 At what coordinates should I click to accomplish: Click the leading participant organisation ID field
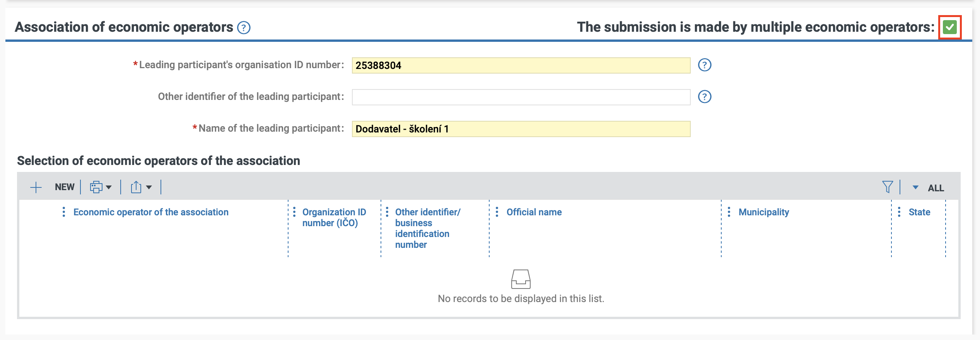pos(521,65)
